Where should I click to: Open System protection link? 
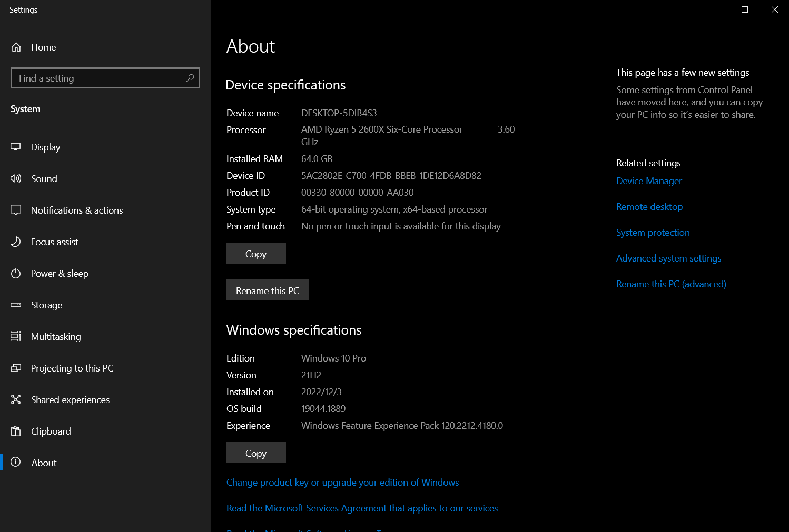[x=653, y=233]
